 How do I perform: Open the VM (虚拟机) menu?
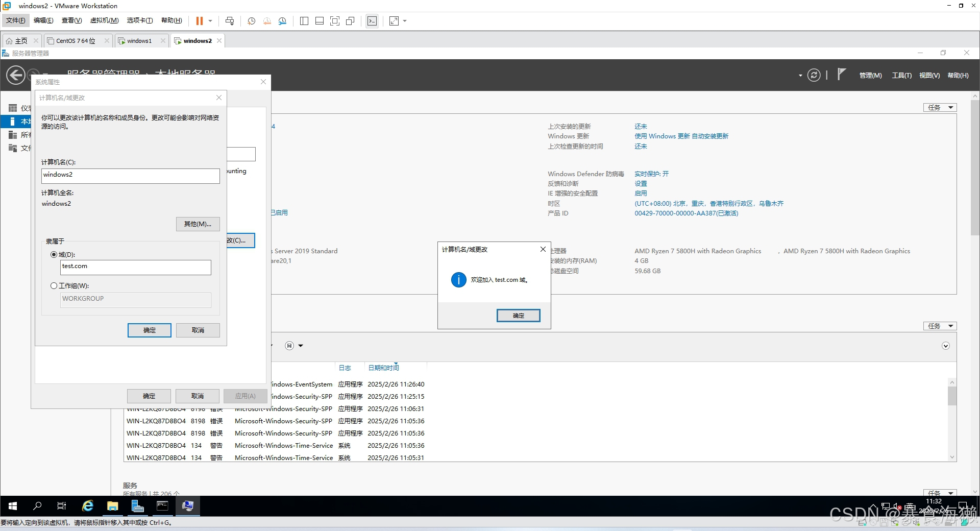(x=104, y=20)
